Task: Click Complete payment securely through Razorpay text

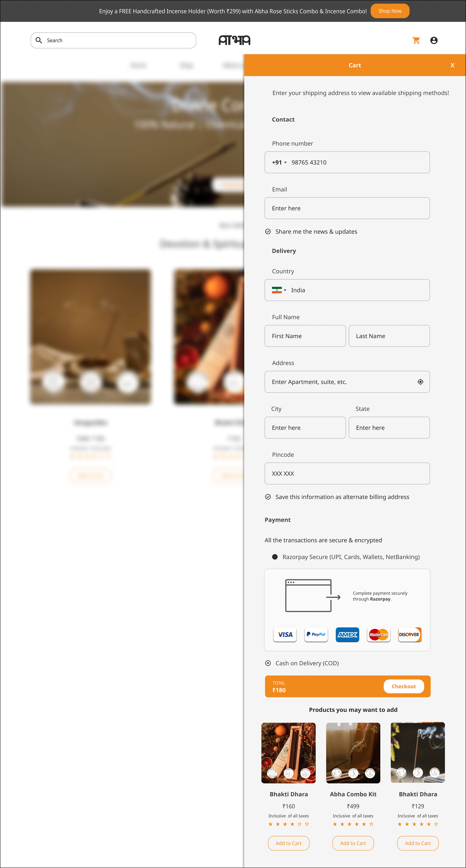Action: 380,596
